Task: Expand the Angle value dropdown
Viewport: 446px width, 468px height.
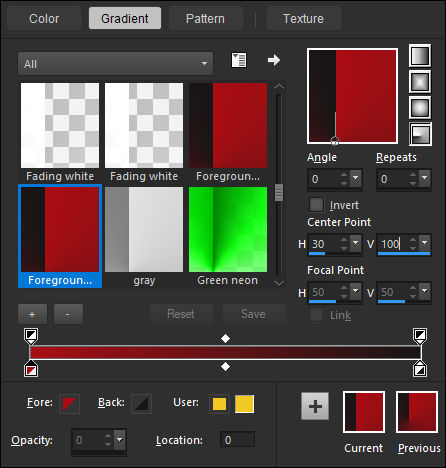Action: click(355, 178)
